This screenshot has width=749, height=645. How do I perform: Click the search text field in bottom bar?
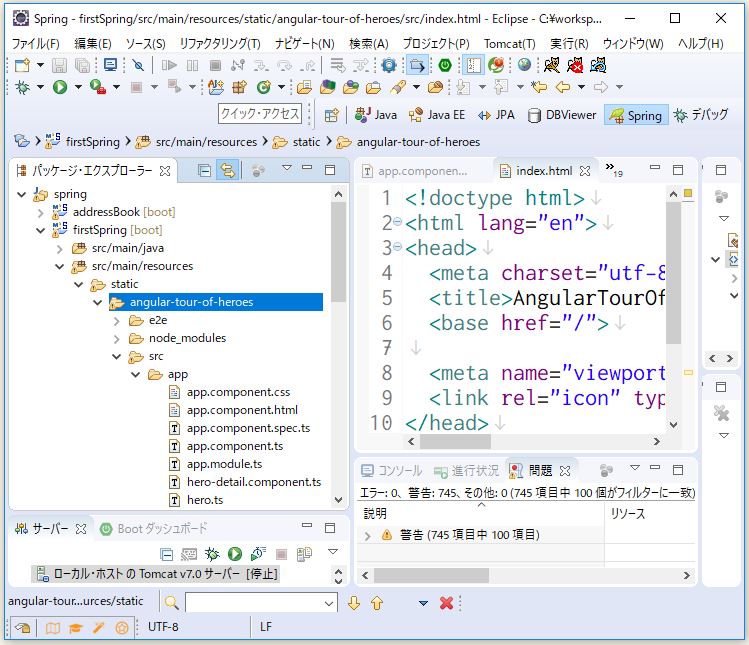click(255, 603)
